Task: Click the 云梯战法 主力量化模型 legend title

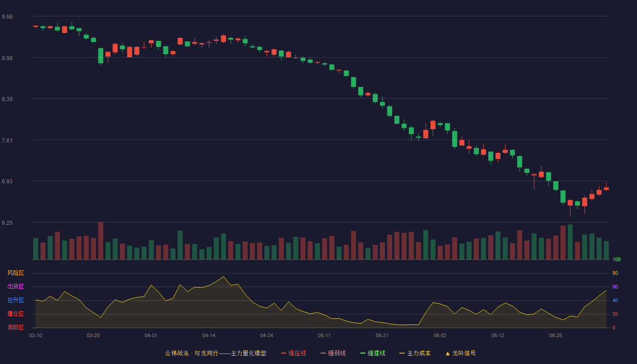Action: pos(215,353)
